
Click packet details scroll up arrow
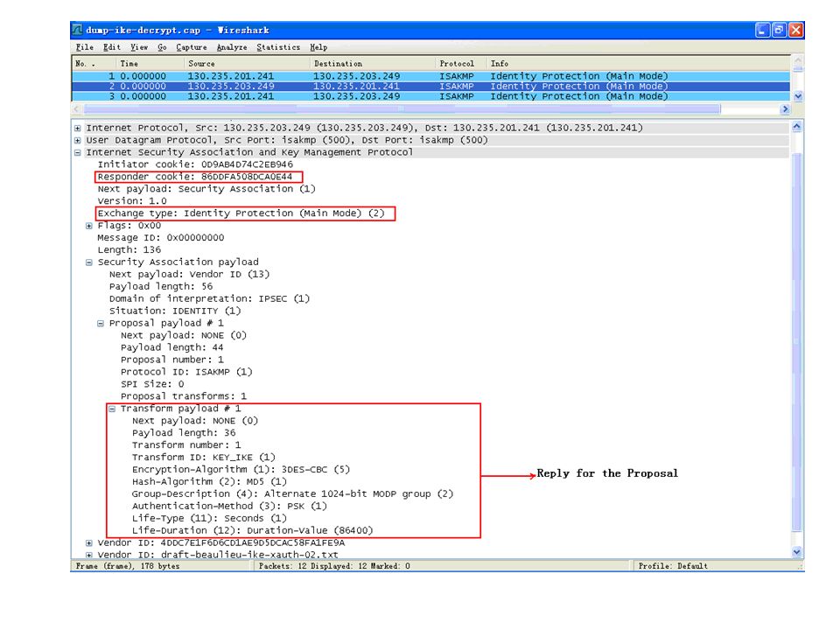pyautogui.click(x=796, y=127)
